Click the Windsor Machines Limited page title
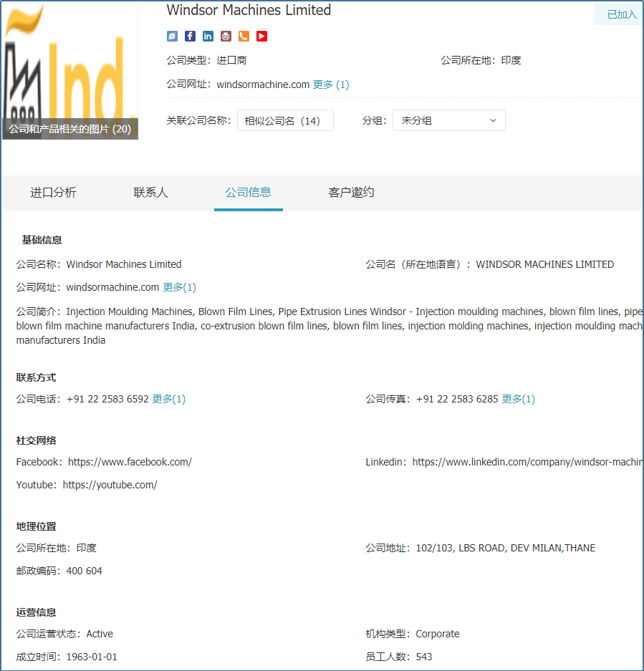This screenshot has width=644, height=671. (x=249, y=10)
